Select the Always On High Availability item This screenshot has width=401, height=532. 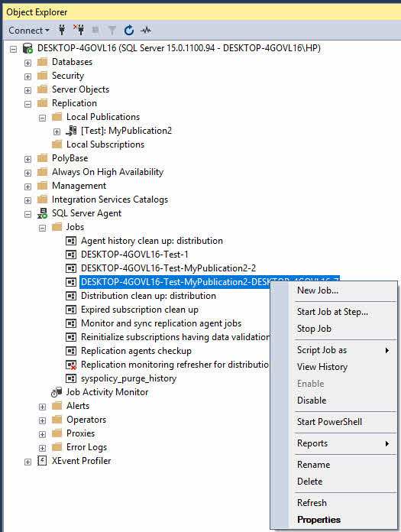pos(108,172)
